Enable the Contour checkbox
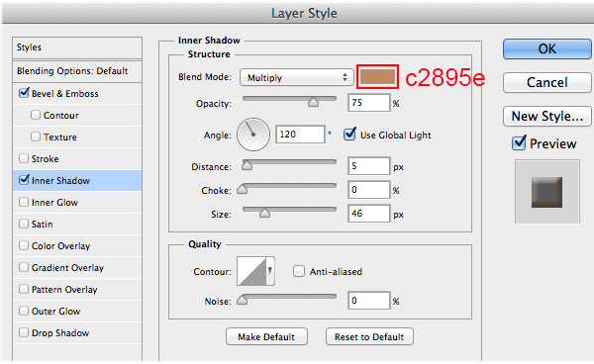The width and height of the screenshot is (594, 364). coord(36,115)
